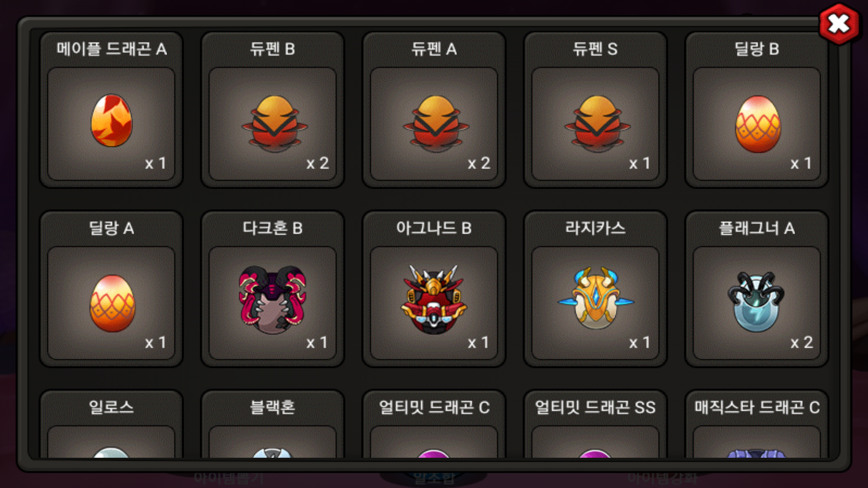Click the 딜랑 A egg icon
This screenshot has height=488, width=868.
pyautogui.click(x=112, y=303)
